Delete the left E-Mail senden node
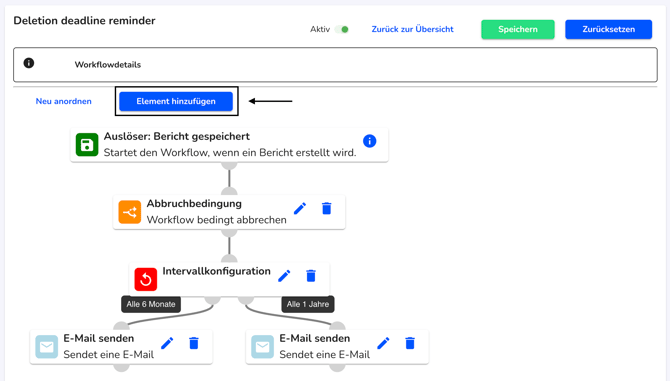 194,343
